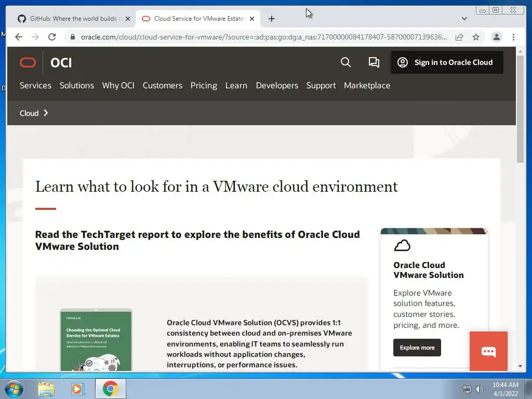Expand the tab search dropdown arrow
Screen dimensions: 532x399
464,19
